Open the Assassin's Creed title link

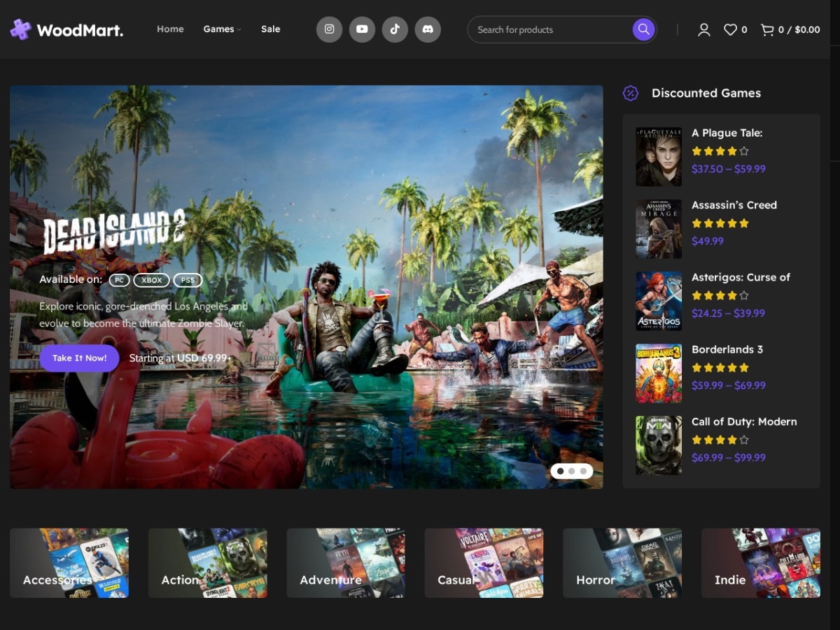734,205
